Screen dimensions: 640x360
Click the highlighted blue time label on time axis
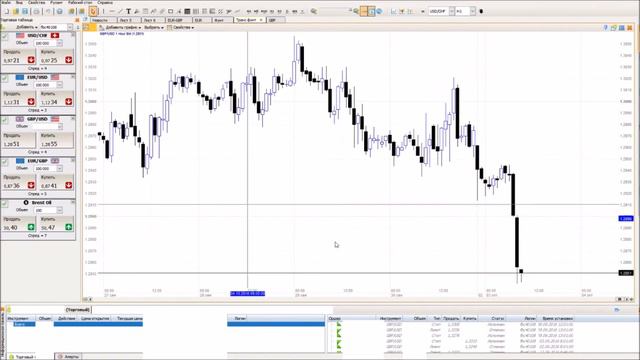coord(247,293)
